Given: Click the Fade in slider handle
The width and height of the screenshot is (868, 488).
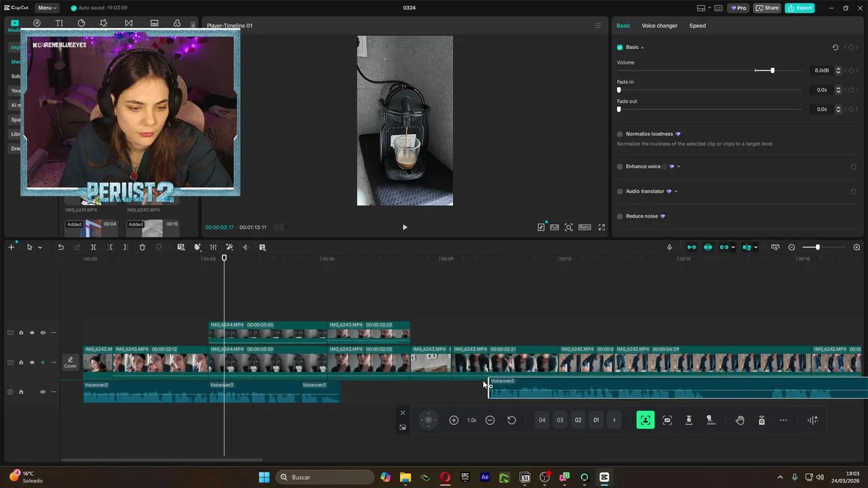Looking at the screenshot, I should 618,89.
